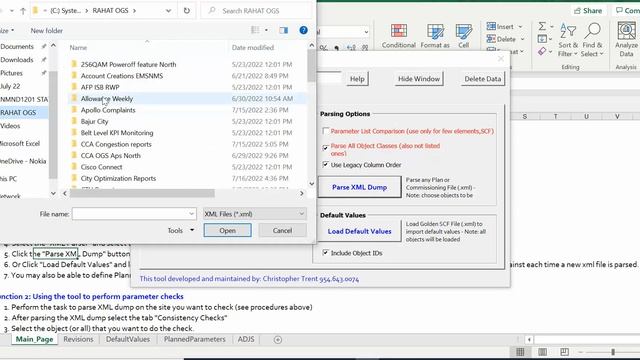This screenshot has width=640, height=360.
Task: Expand the address bar path dropdown
Action: coord(168,11)
